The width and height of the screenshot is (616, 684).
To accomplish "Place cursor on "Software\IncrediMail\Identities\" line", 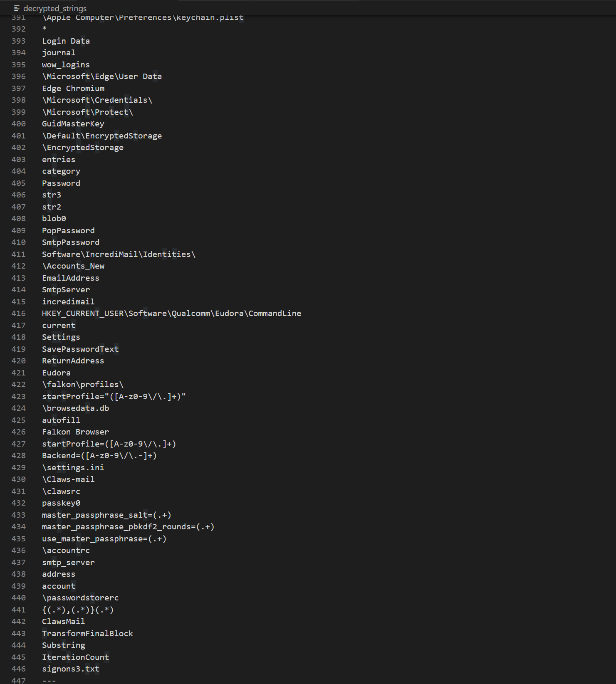I will pos(119,254).
